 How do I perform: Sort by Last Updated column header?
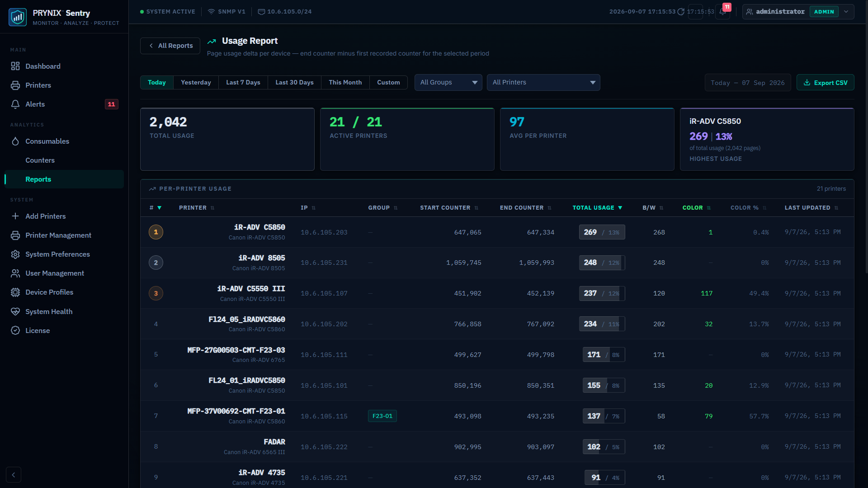(x=811, y=208)
